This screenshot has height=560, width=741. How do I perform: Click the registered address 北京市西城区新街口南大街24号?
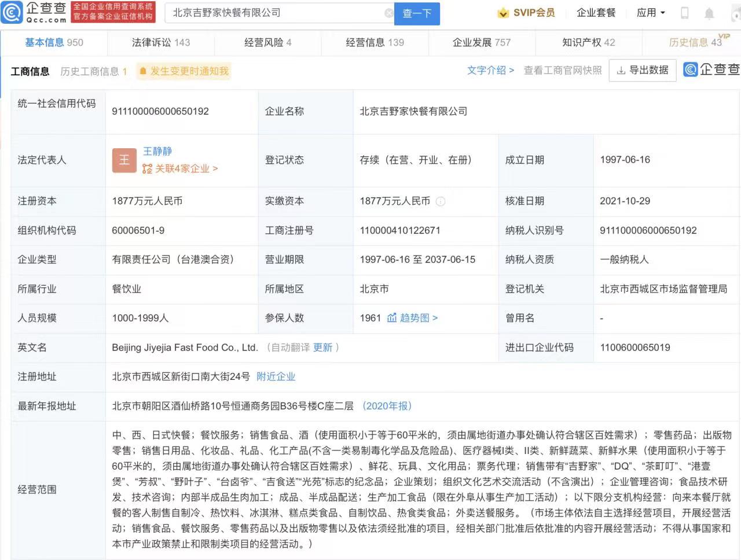tap(181, 376)
